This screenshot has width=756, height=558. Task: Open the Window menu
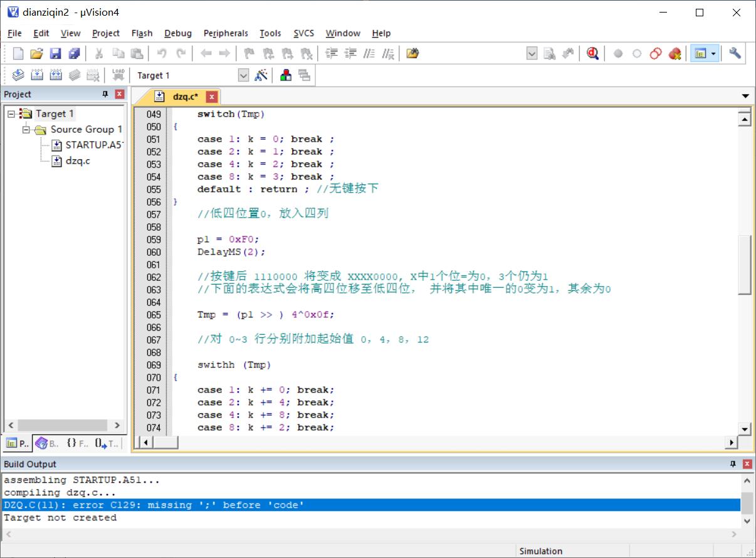click(343, 33)
